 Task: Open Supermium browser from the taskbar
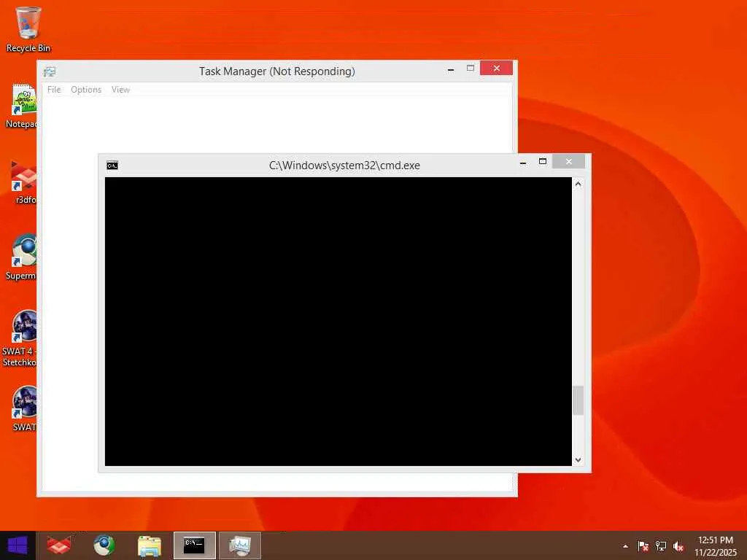pos(104,545)
